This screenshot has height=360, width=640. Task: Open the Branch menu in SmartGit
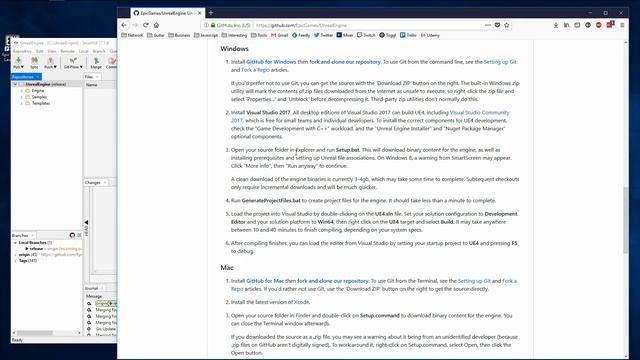(99, 51)
